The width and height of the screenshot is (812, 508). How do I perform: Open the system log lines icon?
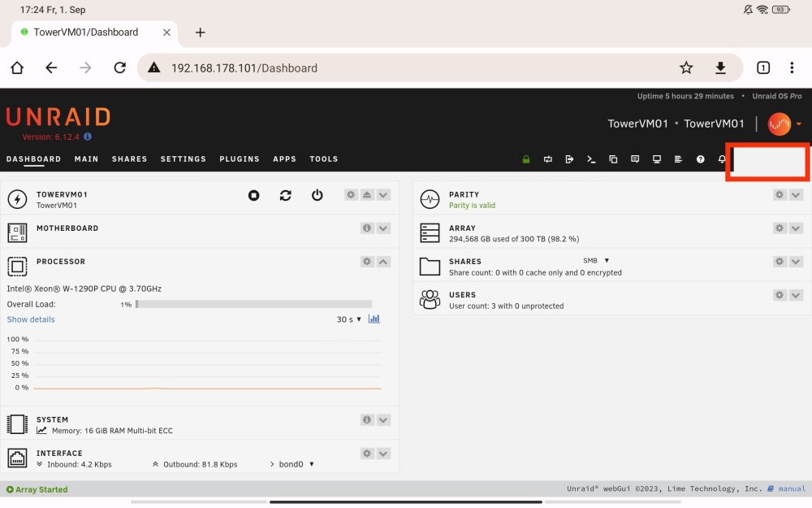point(678,159)
